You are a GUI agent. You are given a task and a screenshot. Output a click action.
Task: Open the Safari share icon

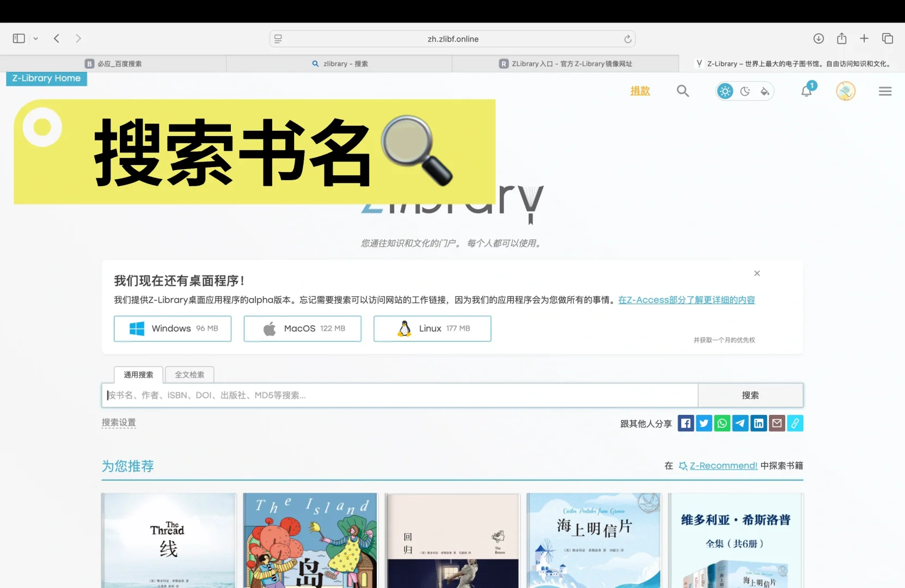[842, 38]
